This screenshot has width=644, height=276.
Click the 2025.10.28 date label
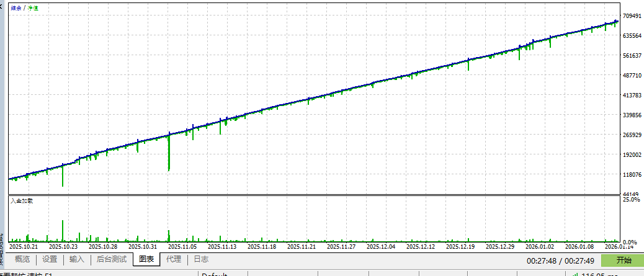pyautogui.click(x=103, y=247)
